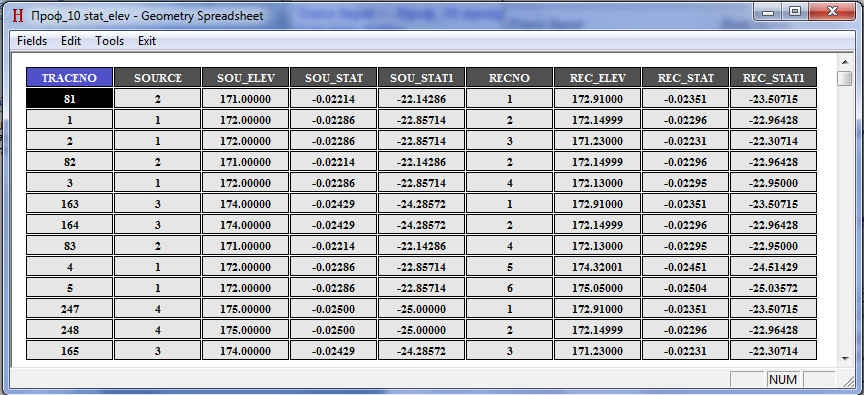Click REC_STAT1 cell -25.03572

coord(773,288)
